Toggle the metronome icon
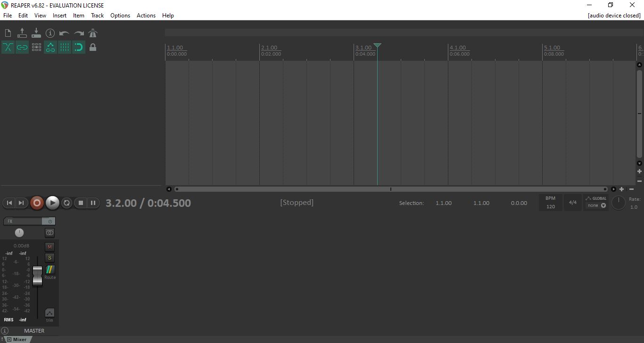 coord(93,33)
